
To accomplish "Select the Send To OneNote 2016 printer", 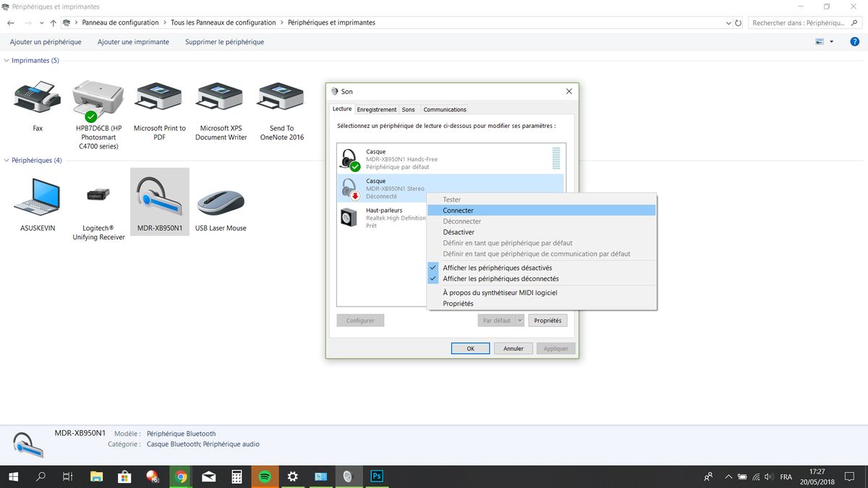I will coord(281,98).
